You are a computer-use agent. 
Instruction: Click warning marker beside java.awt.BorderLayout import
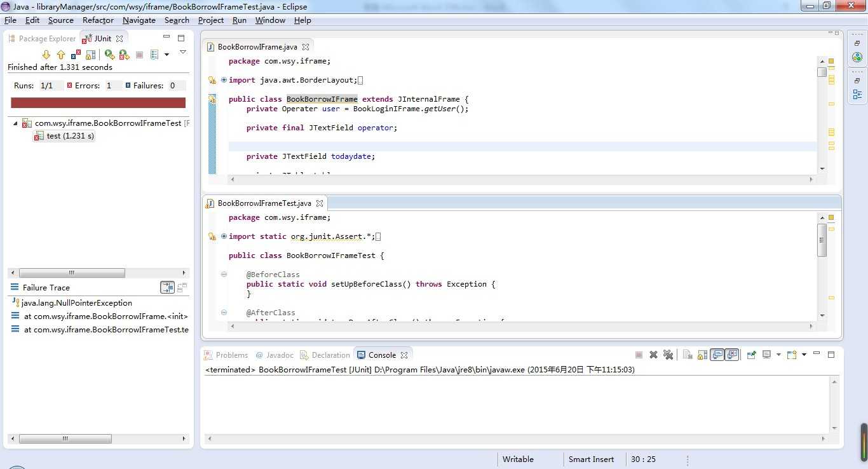tap(213, 80)
